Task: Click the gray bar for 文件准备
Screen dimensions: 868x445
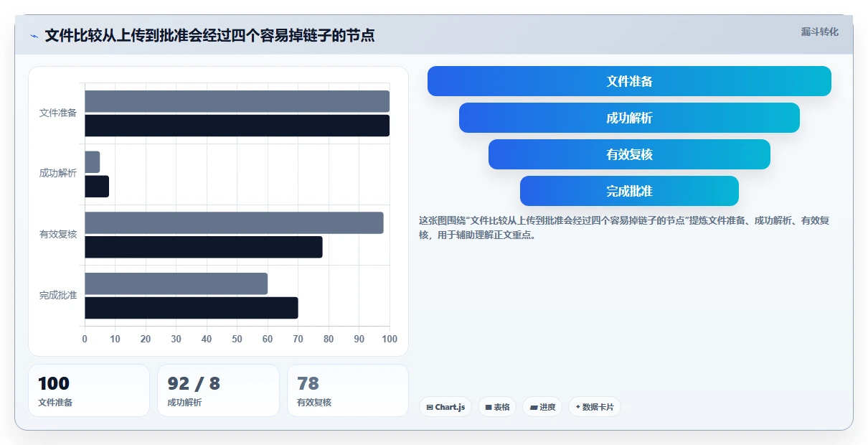Action: pyautogui.click(x=237, y=101)
